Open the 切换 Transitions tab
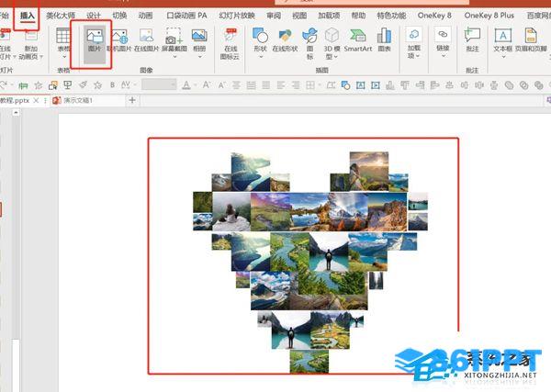Image resolution: width=551 pixels, height=392 pixels. [x=119, y=16]
